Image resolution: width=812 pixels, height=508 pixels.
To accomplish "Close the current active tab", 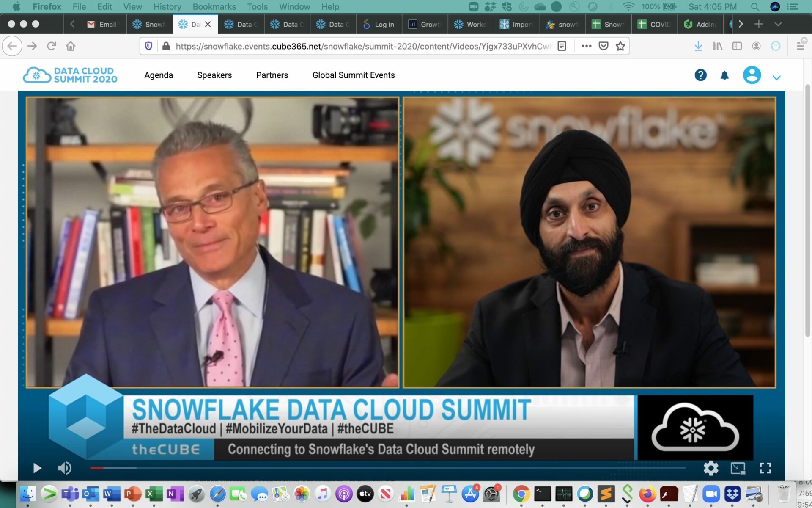I will 208,25.
